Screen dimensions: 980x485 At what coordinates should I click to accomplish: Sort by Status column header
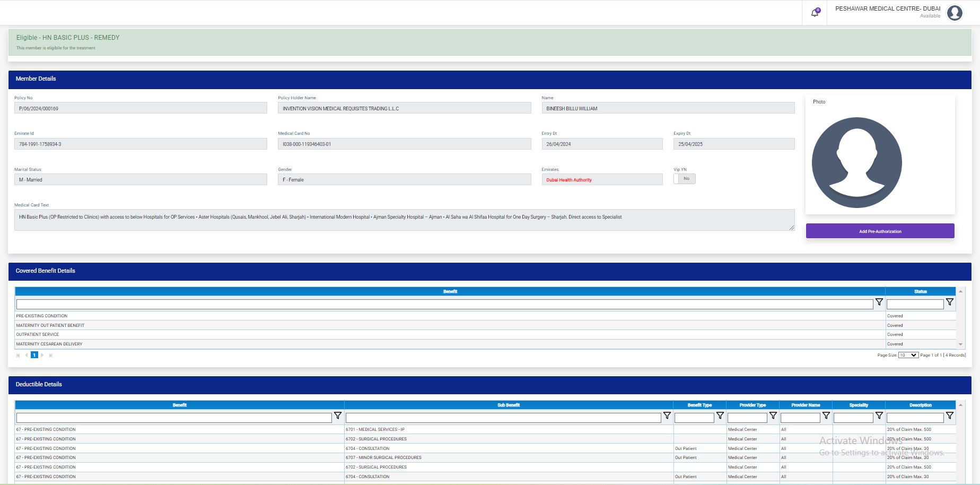(x=920, y=291)
